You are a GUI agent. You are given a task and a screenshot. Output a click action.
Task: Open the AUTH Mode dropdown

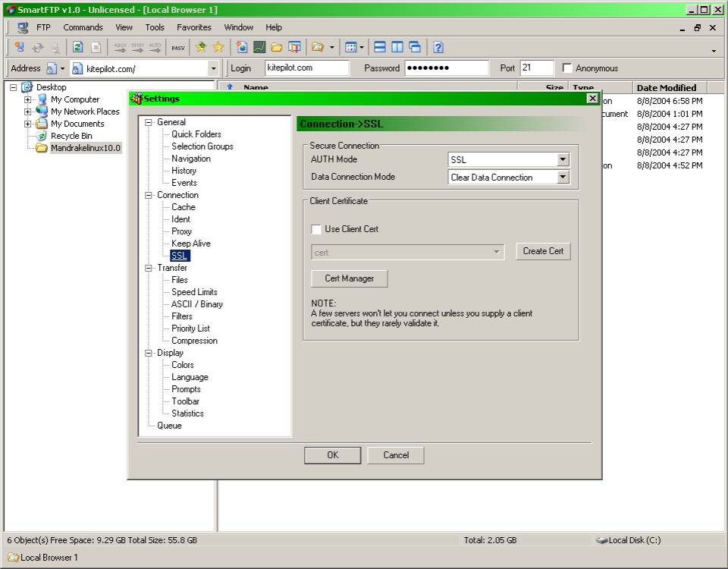point(563,160)
